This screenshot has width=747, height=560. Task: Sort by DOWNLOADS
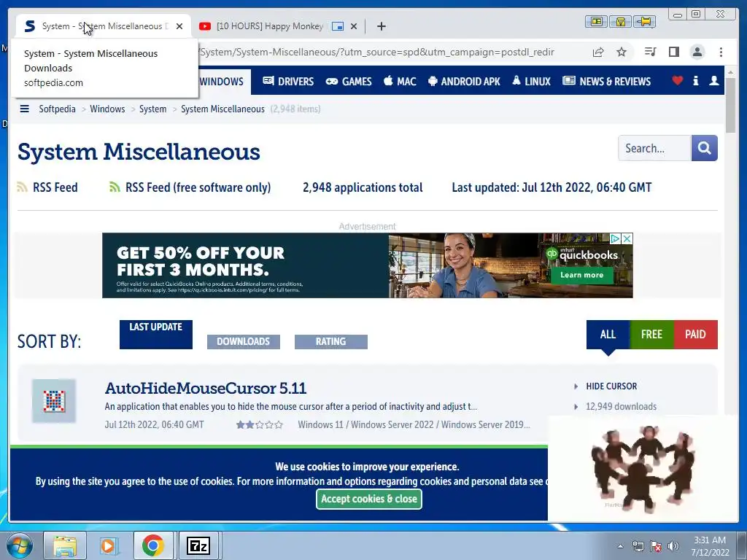click(243, 341)
